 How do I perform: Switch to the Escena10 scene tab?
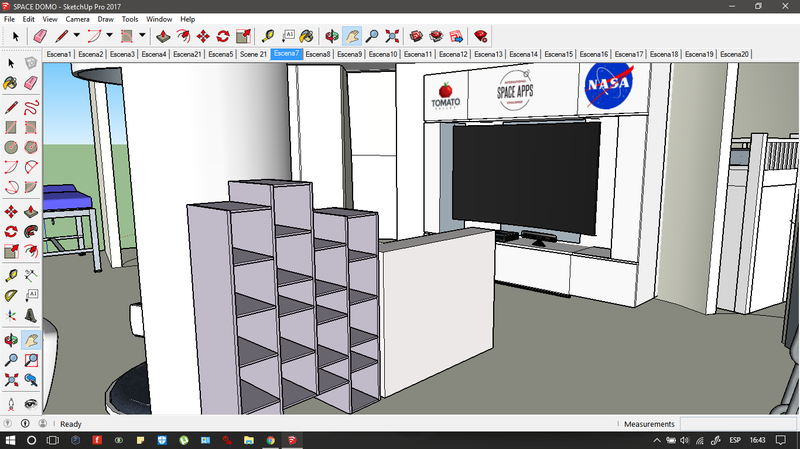click(383, 54)
